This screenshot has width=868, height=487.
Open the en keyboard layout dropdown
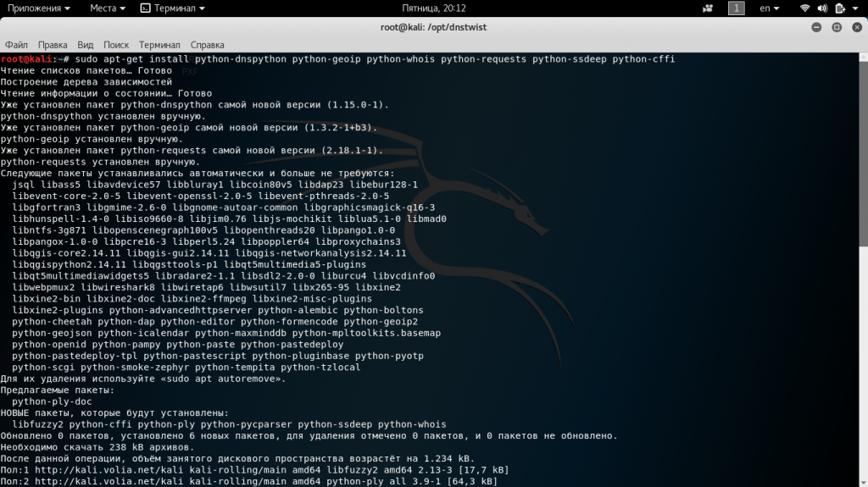[x=770, y=8]
